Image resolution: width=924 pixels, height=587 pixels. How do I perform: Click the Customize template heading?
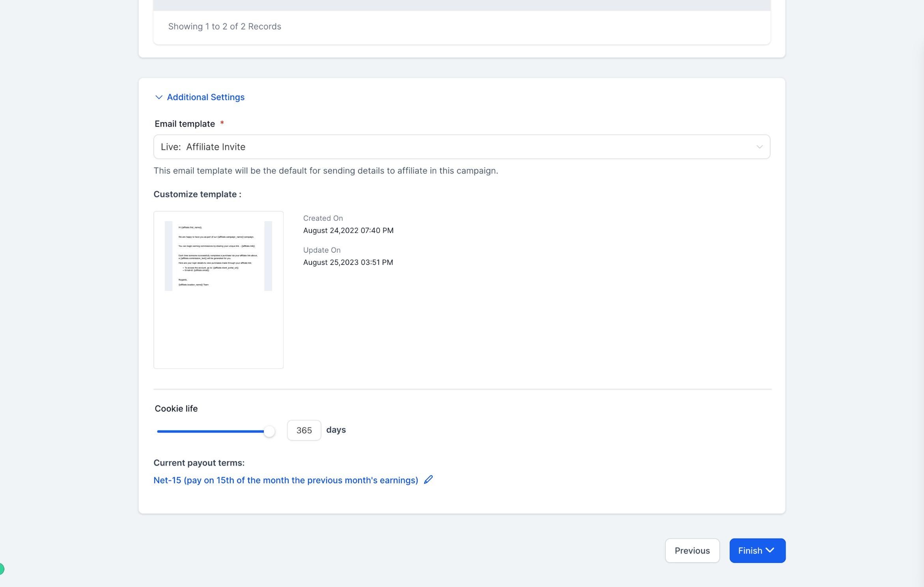(197, 194)
